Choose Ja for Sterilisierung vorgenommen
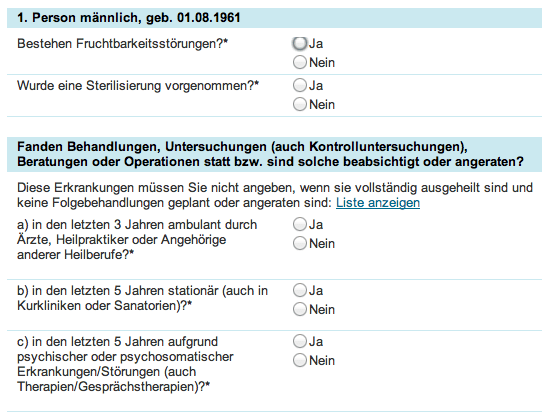 300,85
